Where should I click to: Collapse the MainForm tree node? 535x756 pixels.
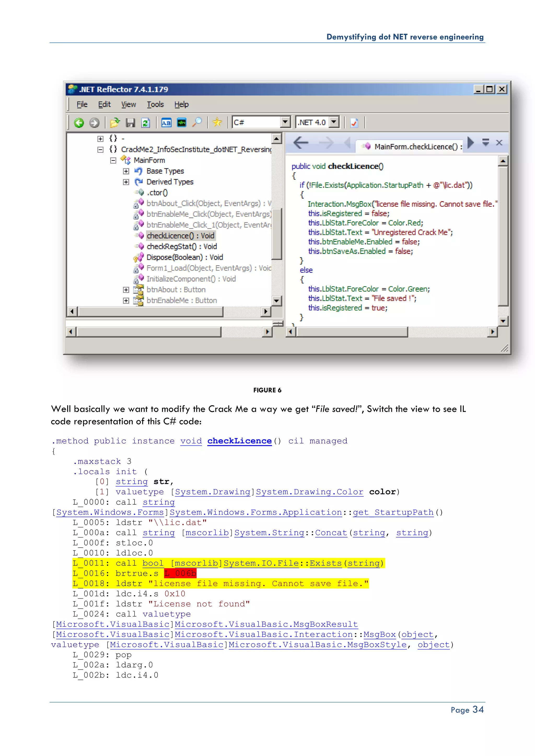click(x=113, y=161)
